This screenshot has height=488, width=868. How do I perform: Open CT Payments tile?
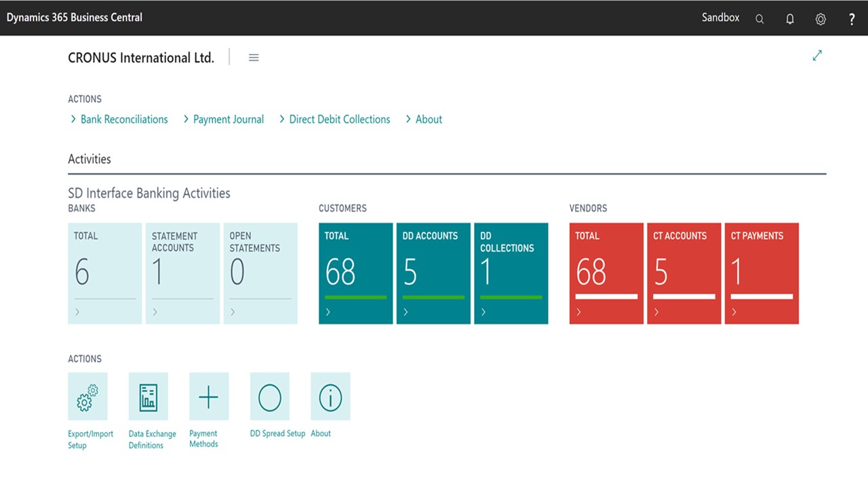pos(762,273)
